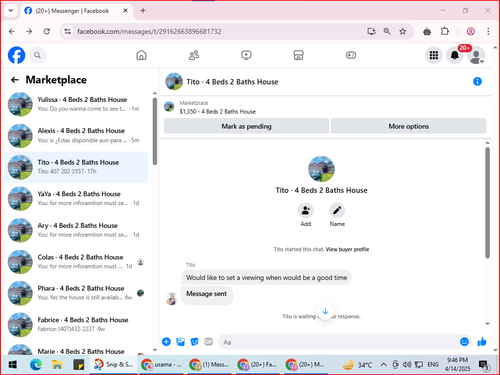Open Colas's conversation

tap(76, 262)
